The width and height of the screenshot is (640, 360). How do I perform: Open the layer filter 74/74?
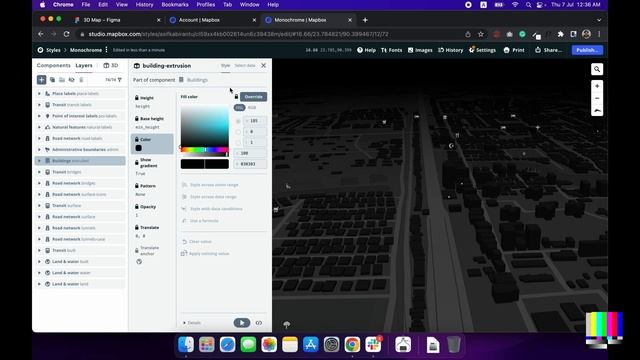click(x=113, y=80)
